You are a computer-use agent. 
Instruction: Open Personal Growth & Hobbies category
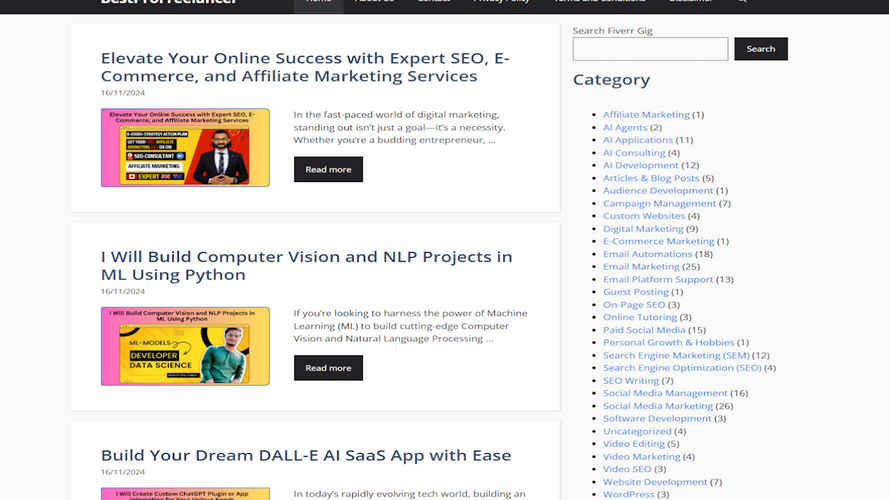point(668,342)
